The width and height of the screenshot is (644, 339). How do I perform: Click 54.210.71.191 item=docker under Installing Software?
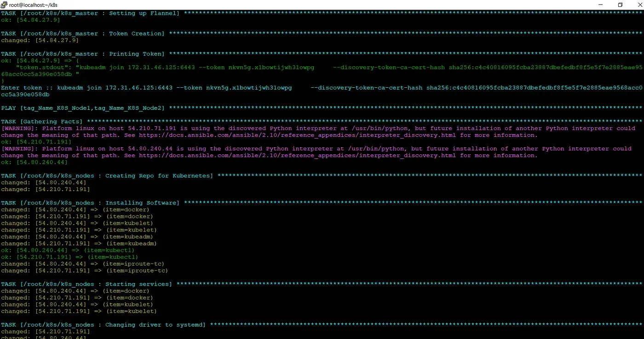point(77,216)
